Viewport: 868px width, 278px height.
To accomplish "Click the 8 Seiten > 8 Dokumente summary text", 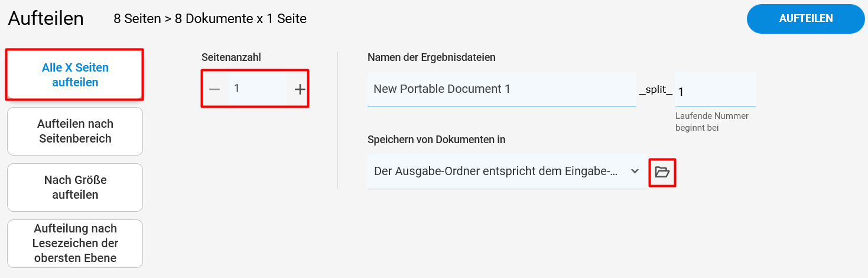I will [x=210, y=19].
